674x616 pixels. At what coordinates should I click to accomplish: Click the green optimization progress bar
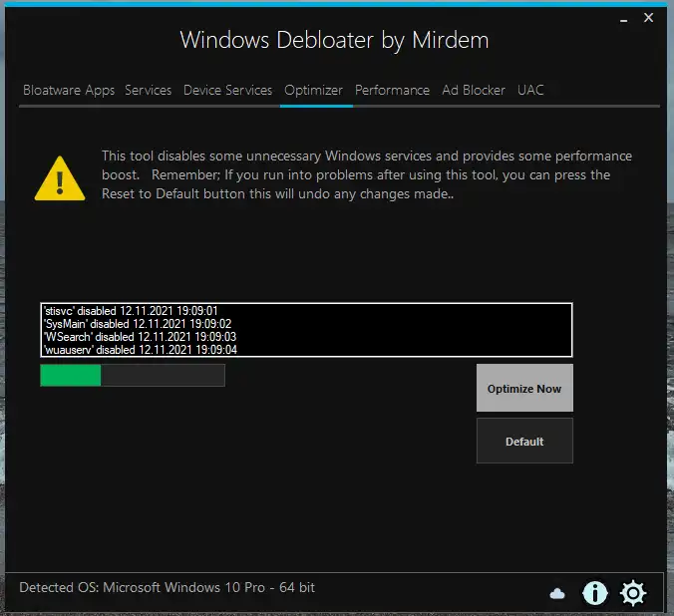[x=133, y=375]
